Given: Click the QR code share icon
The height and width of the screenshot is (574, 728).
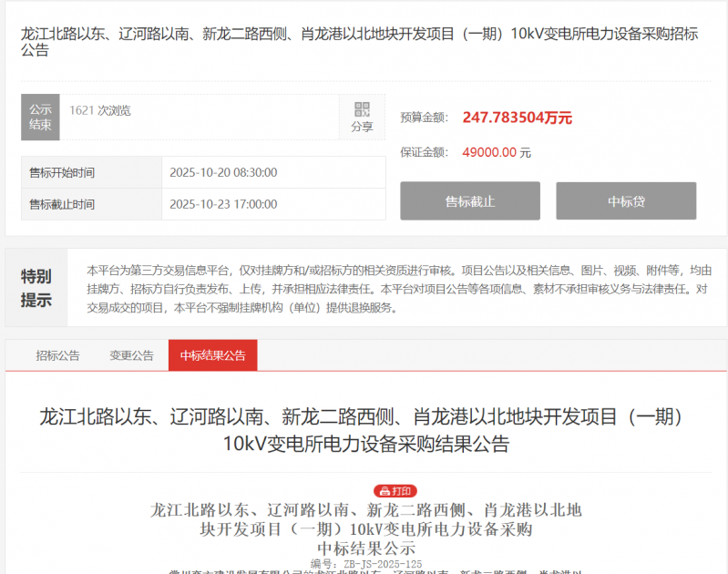Looking at the screenshot, I should click(x=362, y=109).
